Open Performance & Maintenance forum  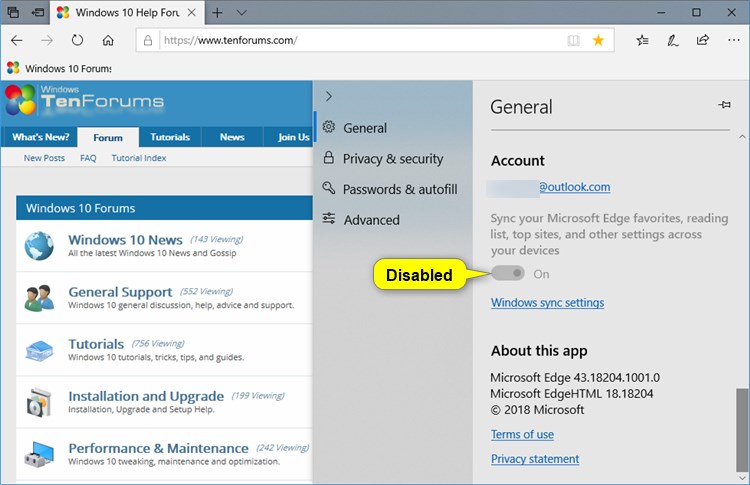click(x=158, y=448)
